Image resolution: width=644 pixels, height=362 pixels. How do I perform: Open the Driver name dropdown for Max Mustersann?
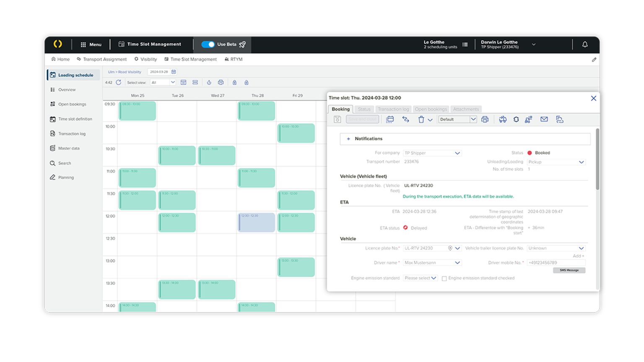pos(432,263)
